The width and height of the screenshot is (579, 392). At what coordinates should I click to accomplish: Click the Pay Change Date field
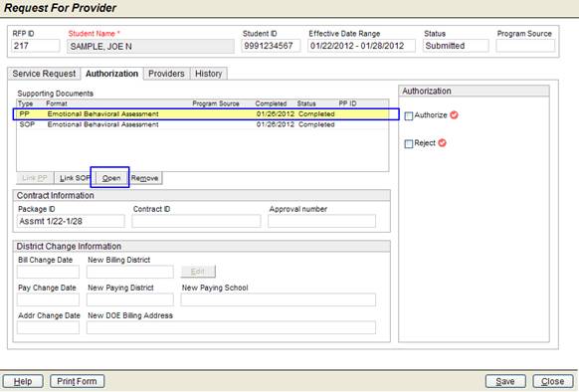click(x=48, y=299)
